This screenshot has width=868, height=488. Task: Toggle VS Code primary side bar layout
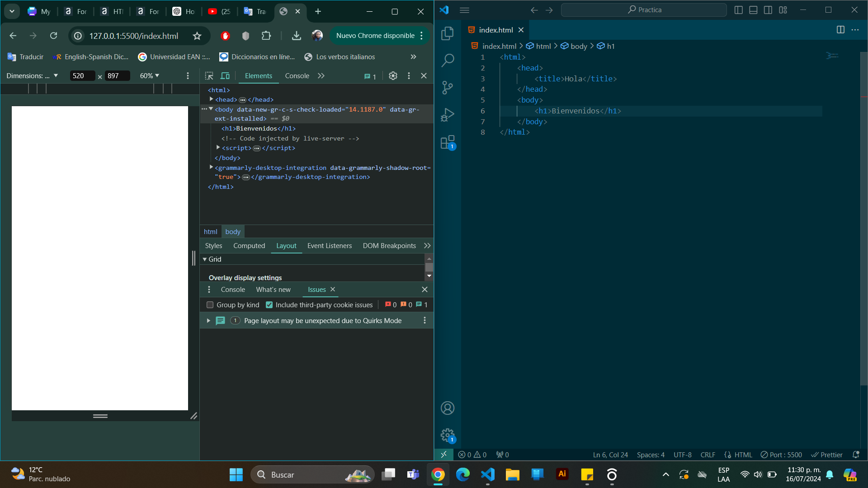(x=739, y=10)
